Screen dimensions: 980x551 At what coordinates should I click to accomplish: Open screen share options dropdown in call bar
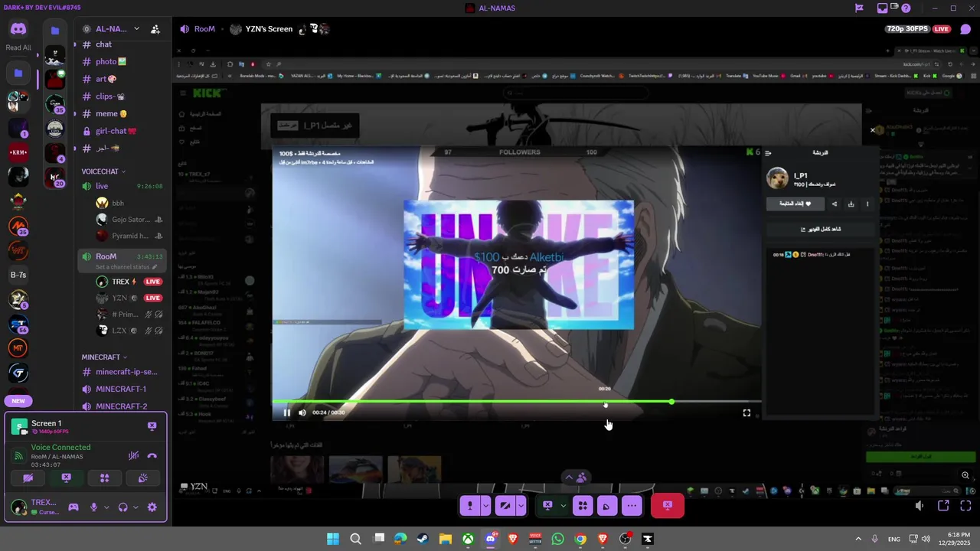pyautogui.click(x=563, y=506)
